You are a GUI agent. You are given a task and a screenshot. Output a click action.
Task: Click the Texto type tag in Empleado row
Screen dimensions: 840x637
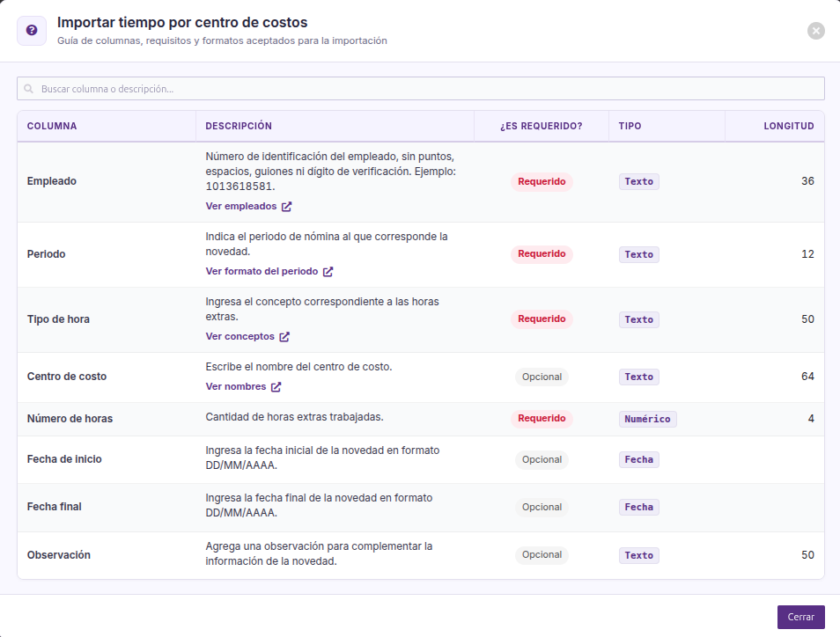coord(638,181)
